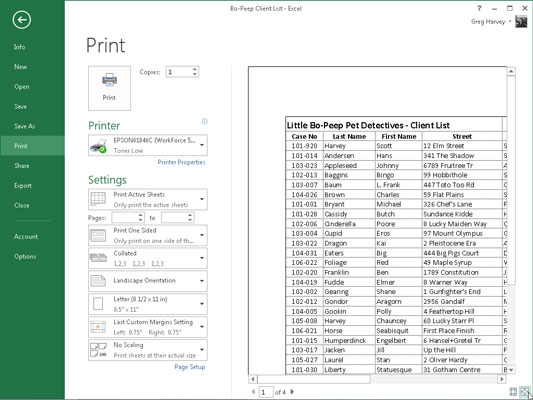Open Greg Harvey account dropdown arrow
This screenshot has height=400, width=533.
[x=510, y=22]
